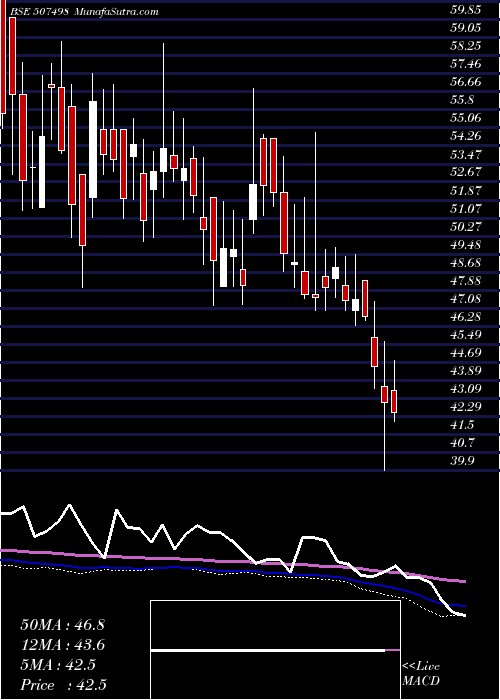Screen dimensions: 500x700
Task: Select the 58.25 price axis label
Action: 465,46
